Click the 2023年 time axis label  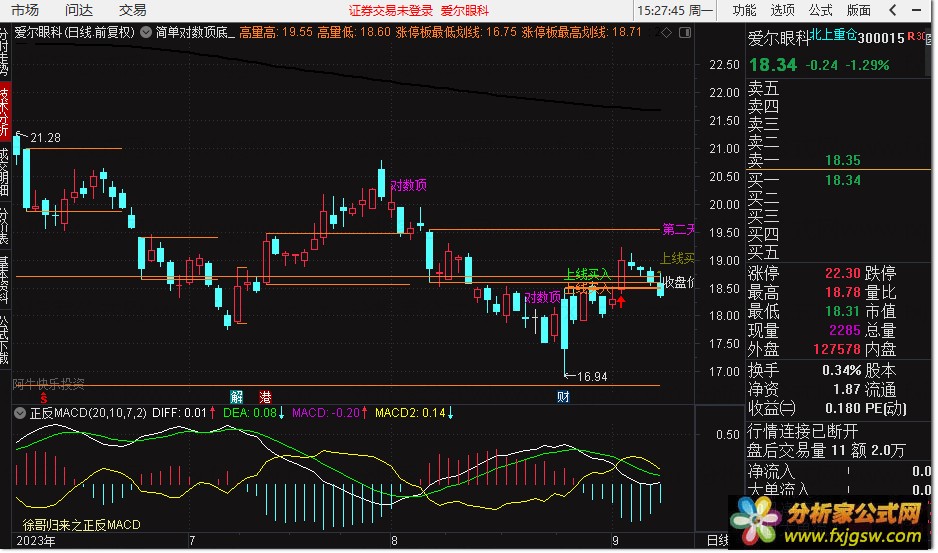35,541
